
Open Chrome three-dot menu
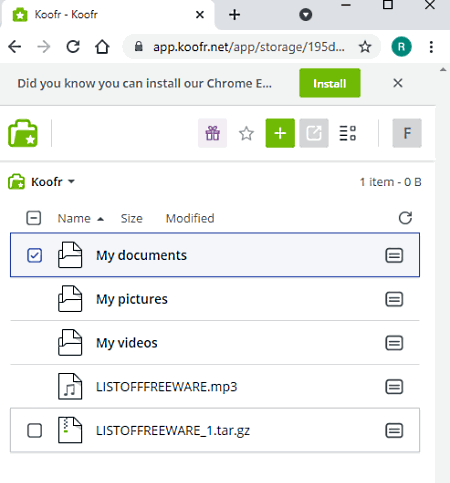pos(431,47)
